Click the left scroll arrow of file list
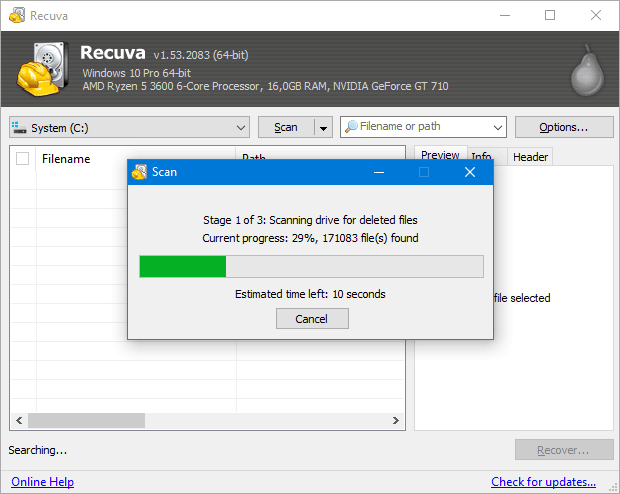The image size is (620, 494). (19, 420)
